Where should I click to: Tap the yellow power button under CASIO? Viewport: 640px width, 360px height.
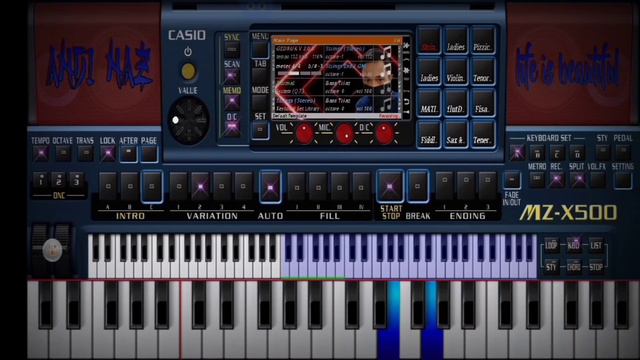point(188,71)
